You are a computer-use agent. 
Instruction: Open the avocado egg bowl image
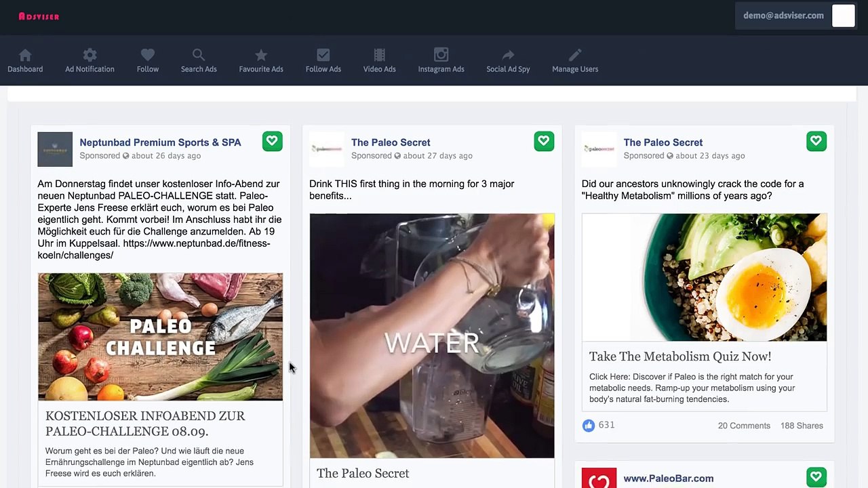pyautogui.click(x=705, y=277)
